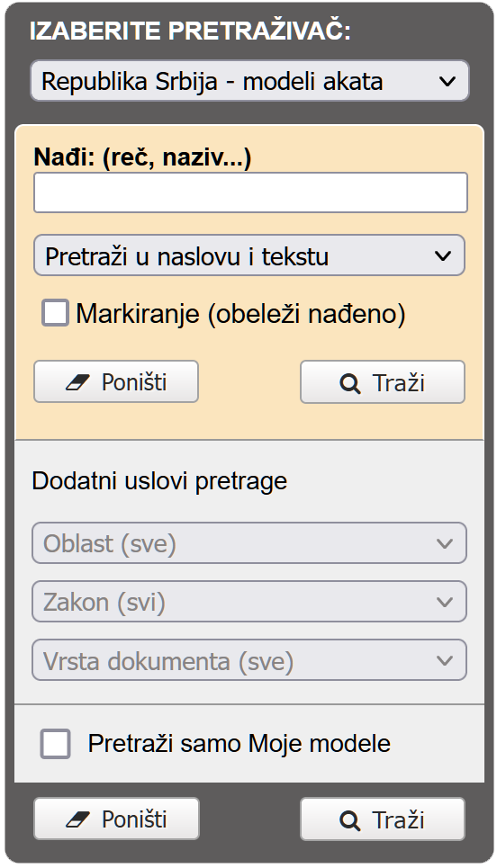This screenshot has height=868, width=497.
Task: Expand the Zakon (svi) dropdown
Action: coord(249,602)
